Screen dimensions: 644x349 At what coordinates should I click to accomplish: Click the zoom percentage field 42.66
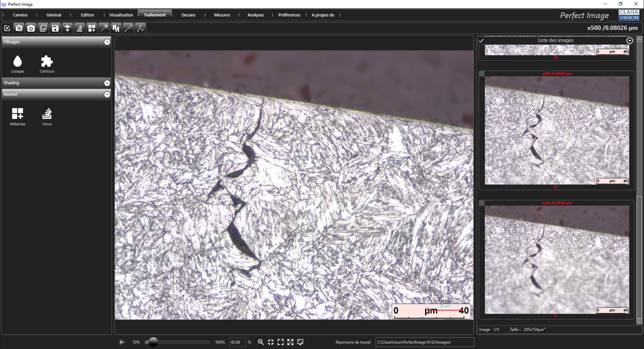click(238, 342)
